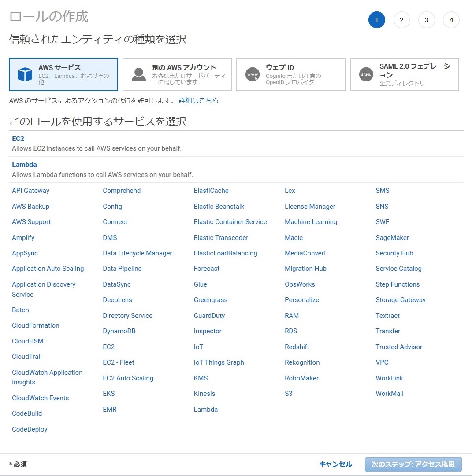472x476 pixels.
Task: Select the License Manager service
Action: point(310,207)
